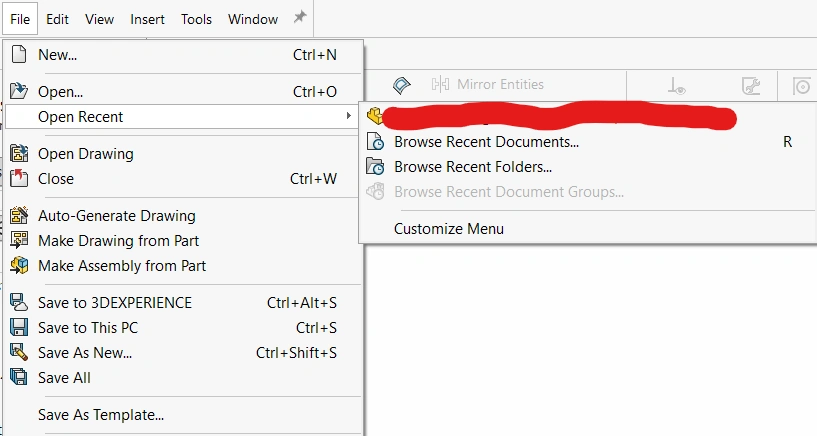Click Make Assembly from Part label

click(x=122, y=266)
